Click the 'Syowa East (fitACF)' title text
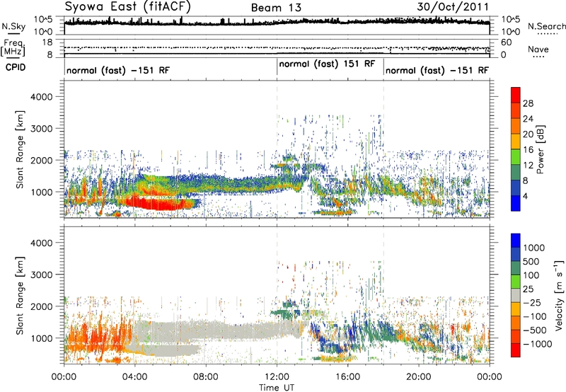The width and height of the screenshot is (566, 392). [128, 6]
